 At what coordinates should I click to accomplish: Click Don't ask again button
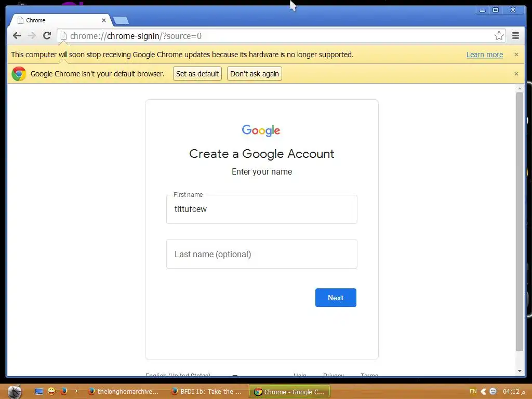click(x=255, y=74)
